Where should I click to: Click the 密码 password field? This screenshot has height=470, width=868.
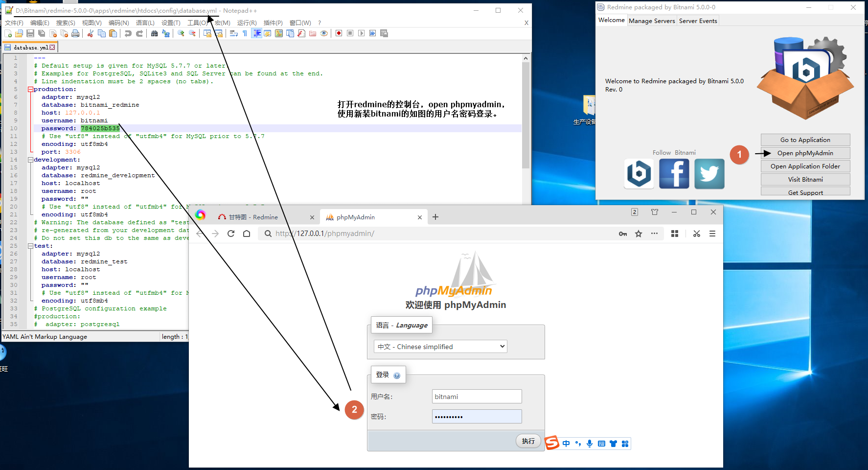click(477, 417)
